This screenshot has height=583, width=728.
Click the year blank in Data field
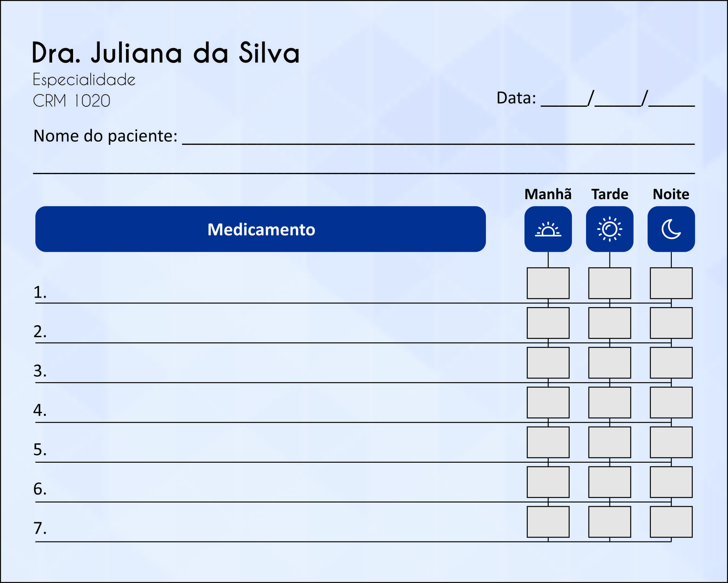(x=671, y=100)
